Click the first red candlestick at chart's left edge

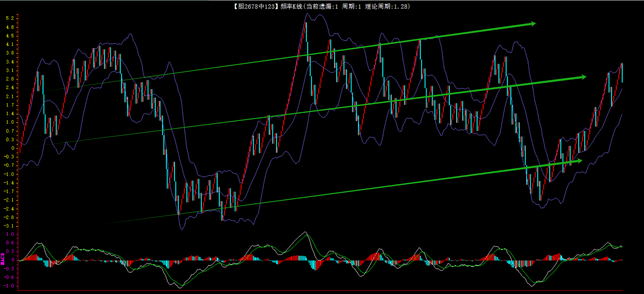click(x=20, y=148)
